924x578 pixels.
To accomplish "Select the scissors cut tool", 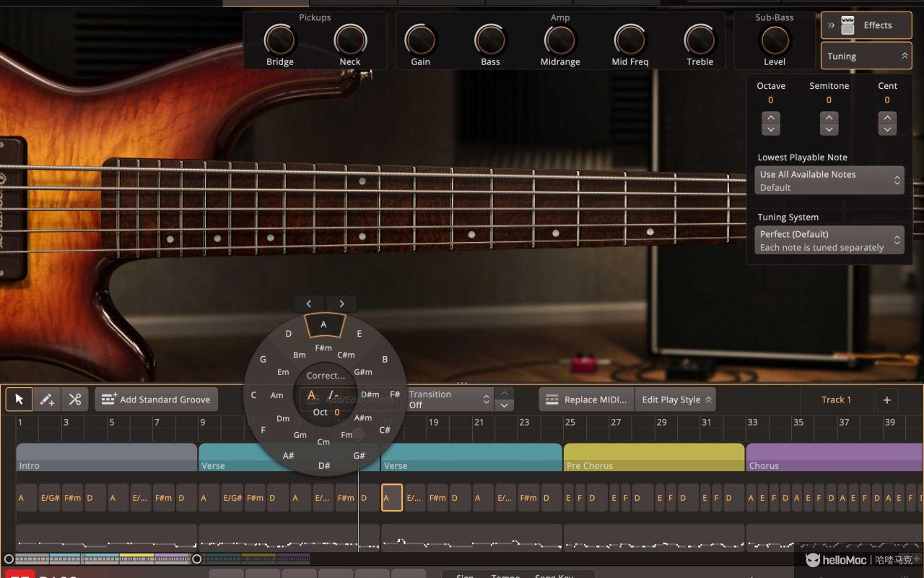I will (74, 400).
